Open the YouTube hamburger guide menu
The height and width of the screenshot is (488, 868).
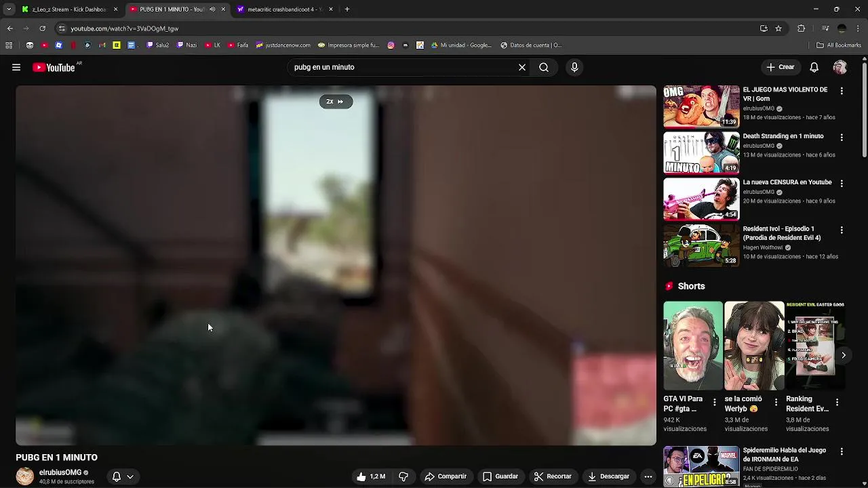(x=16, y=67)
